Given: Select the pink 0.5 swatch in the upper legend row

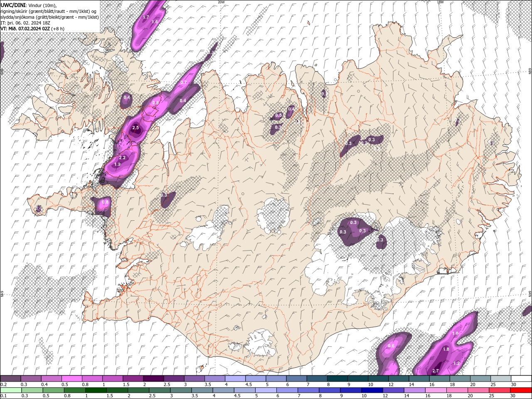Looking at the screenshot, I should [x=71, y=379].
